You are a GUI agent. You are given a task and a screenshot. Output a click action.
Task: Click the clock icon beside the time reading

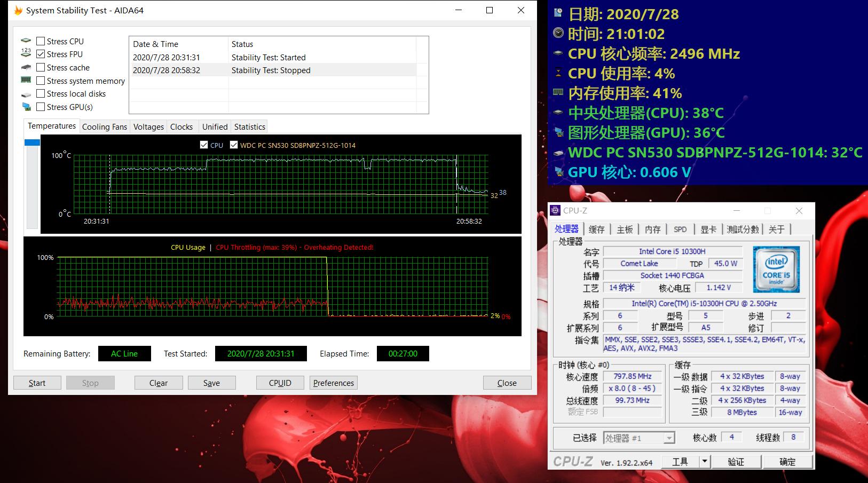[x=558, y=33]
